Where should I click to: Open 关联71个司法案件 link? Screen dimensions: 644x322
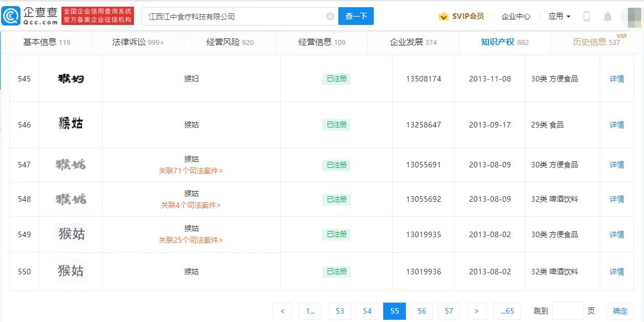[x=191, y=171]
